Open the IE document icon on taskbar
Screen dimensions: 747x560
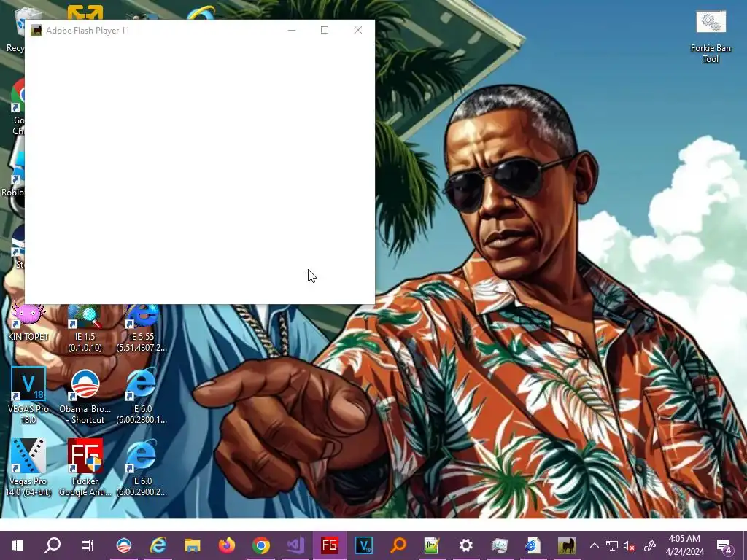(x=533, y=545)
